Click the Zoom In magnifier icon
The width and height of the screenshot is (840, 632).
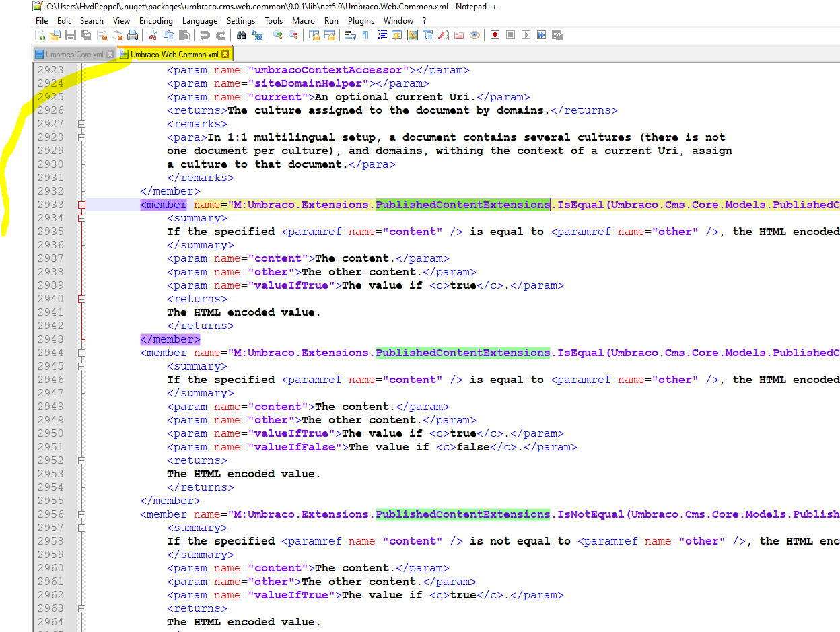(x=277, y=35)
